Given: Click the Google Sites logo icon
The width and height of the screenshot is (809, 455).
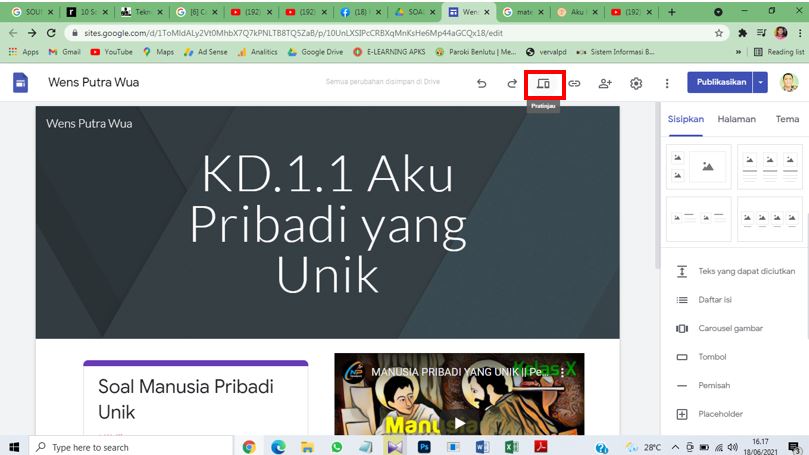Looking at the screenshot, I should (20, 83).
